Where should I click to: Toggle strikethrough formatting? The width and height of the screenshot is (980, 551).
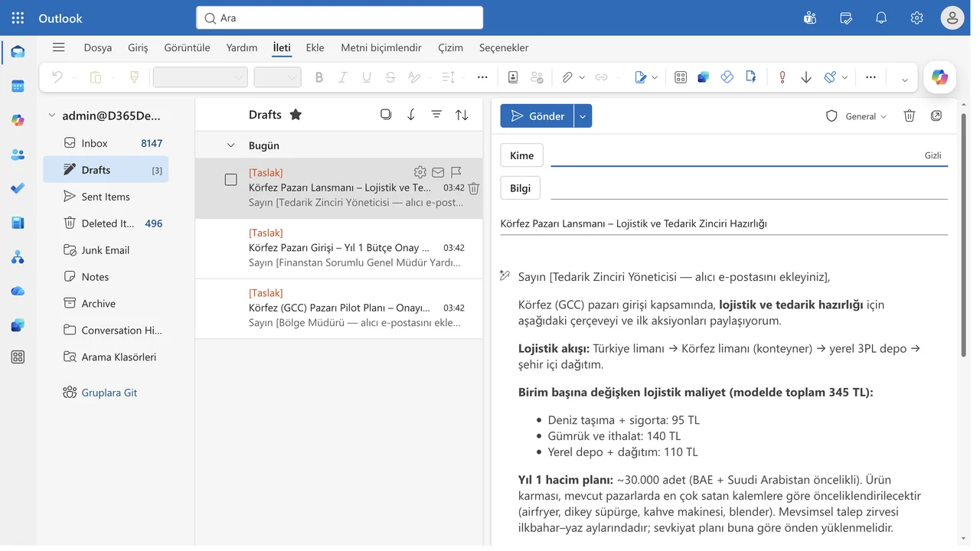point(390,77)
